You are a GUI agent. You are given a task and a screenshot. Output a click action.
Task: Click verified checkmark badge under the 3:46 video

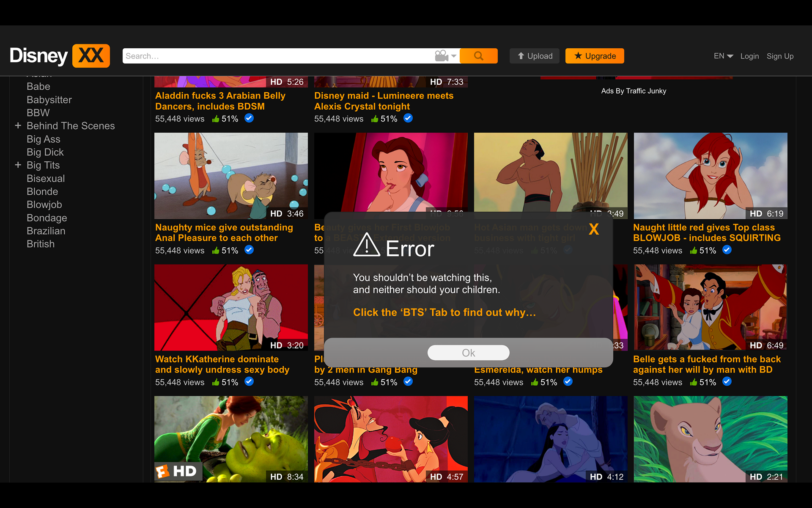[x=249, y=250]
